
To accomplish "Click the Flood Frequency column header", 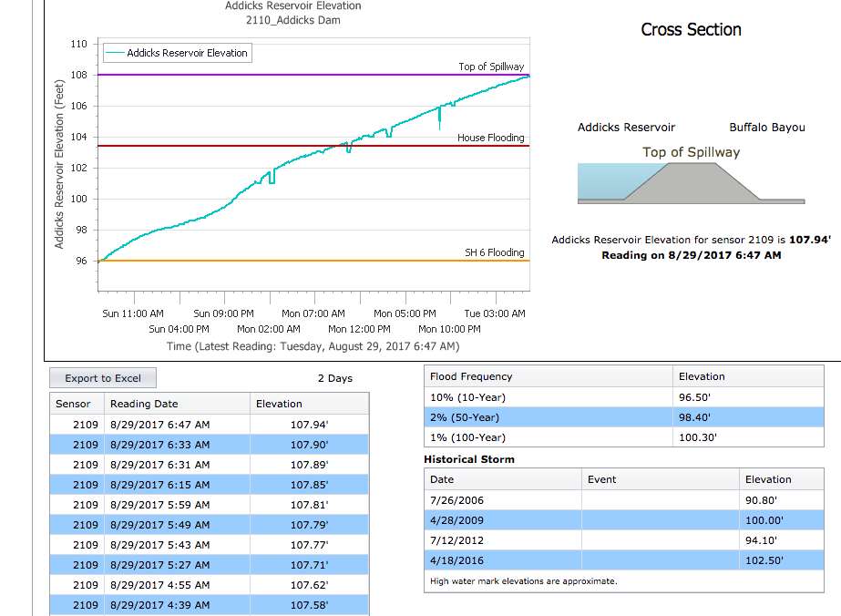I will (x=471, y=376).
